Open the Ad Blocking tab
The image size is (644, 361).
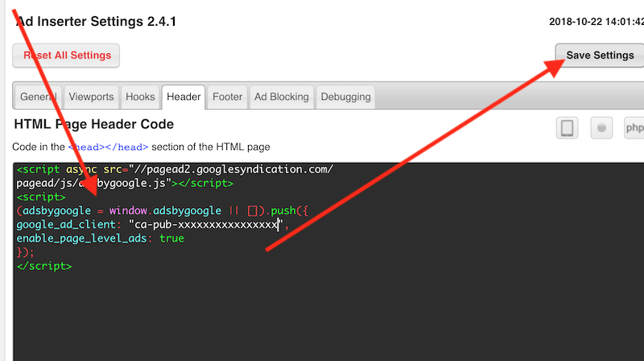282,97
